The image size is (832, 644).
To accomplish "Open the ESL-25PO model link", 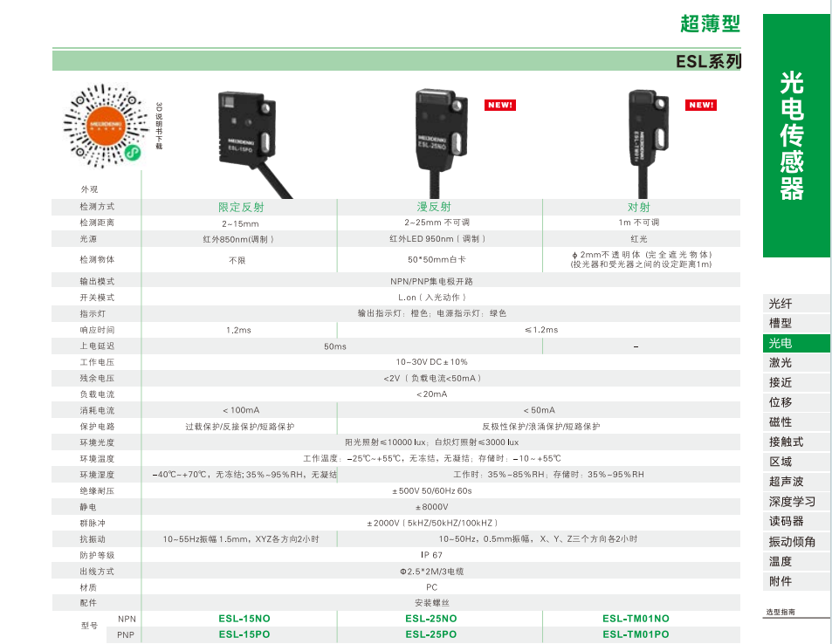I will 430,634.
